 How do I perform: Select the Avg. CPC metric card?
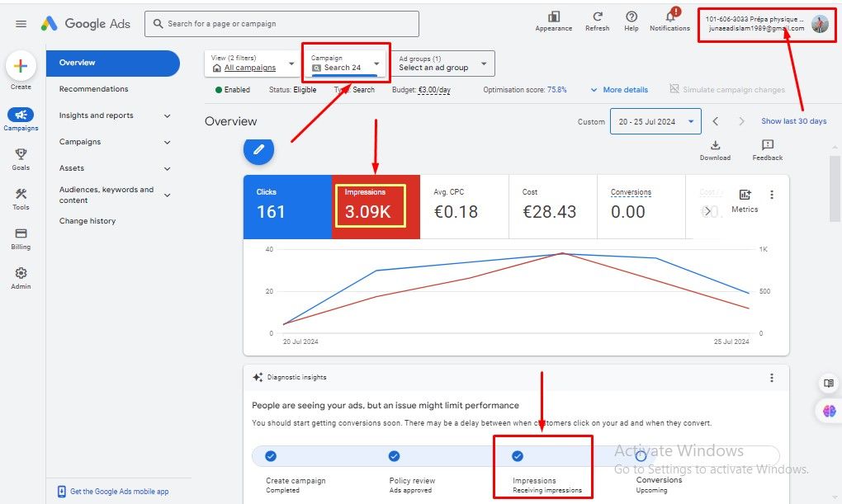click(x=464, y=206)
